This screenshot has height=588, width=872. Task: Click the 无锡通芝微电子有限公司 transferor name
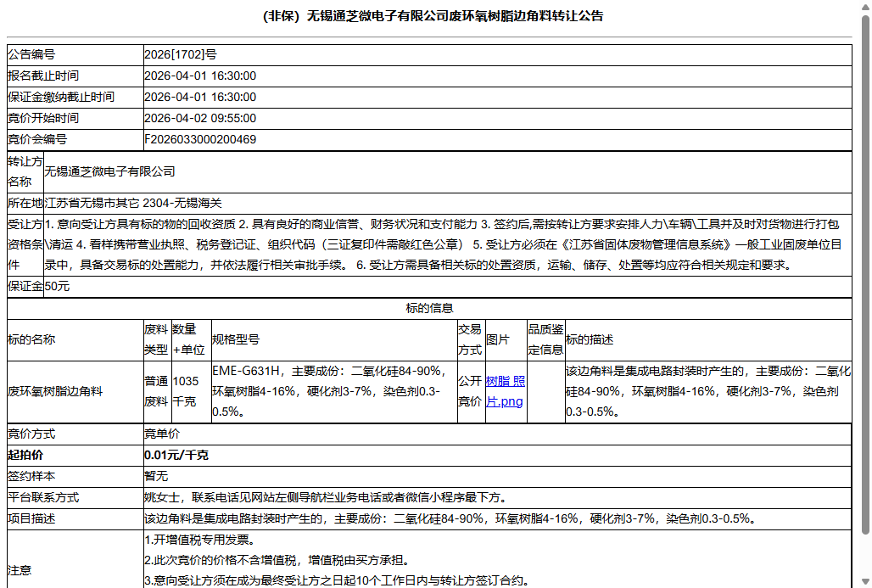(x=109, y=171)
